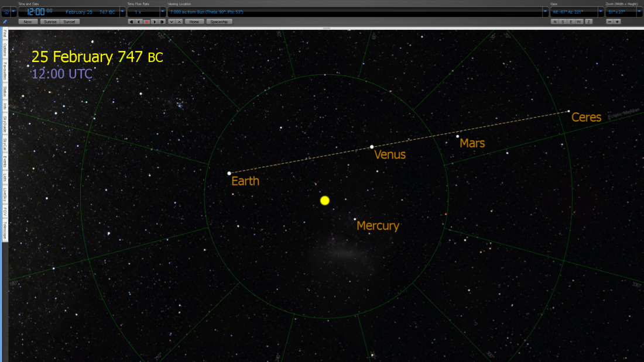Step time backward one increment
This screenshot has height=362, width=644.
131,22
